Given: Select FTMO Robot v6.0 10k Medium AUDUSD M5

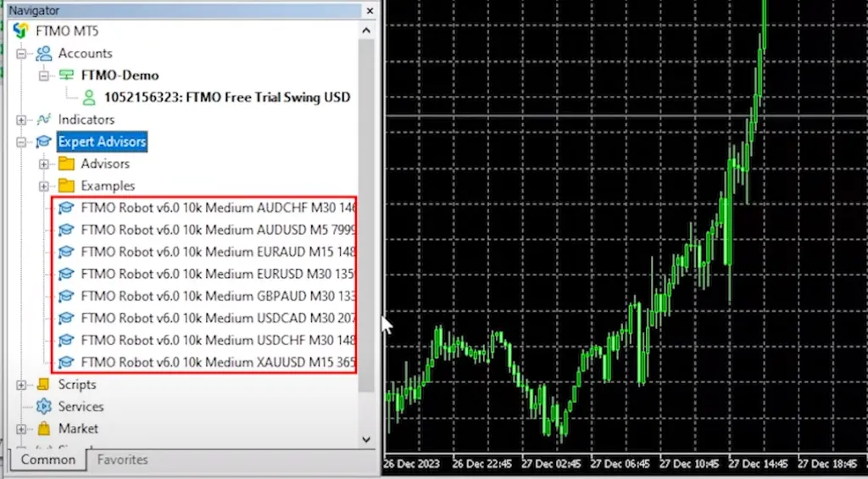Looking at the screenshot, I should (218, 230).
